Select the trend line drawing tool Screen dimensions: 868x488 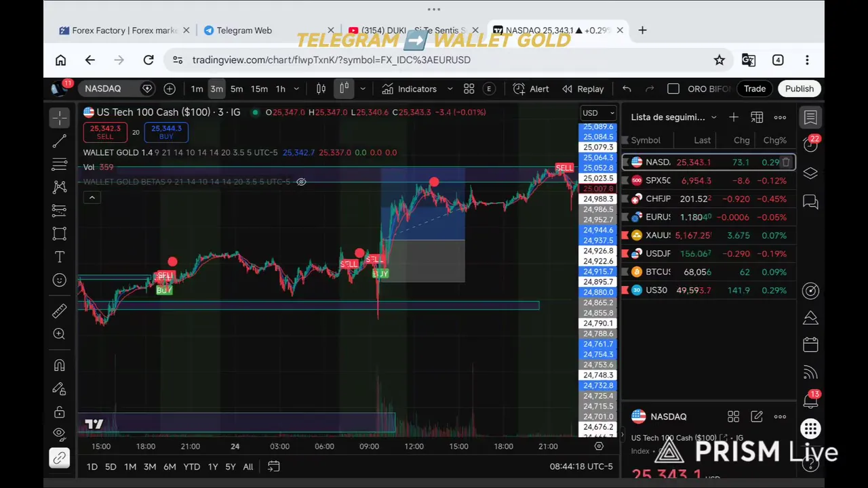tap(60, 141)
